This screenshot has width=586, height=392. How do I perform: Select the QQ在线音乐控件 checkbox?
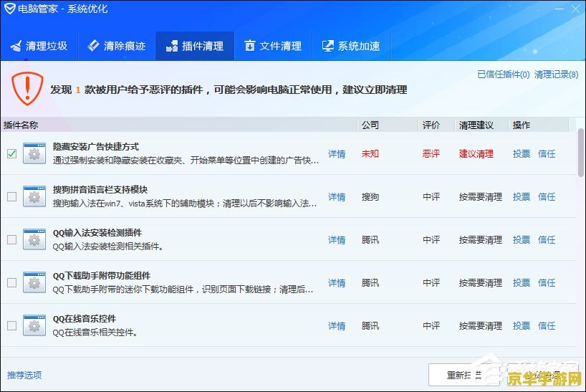(12, 325)
